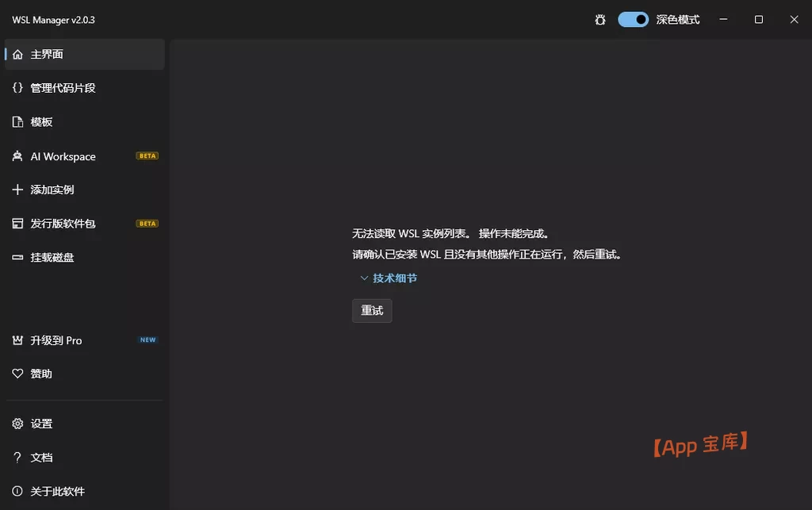
Task: Close the WSL Manager window
Action: pyautogui.click(x=794, y=20)
